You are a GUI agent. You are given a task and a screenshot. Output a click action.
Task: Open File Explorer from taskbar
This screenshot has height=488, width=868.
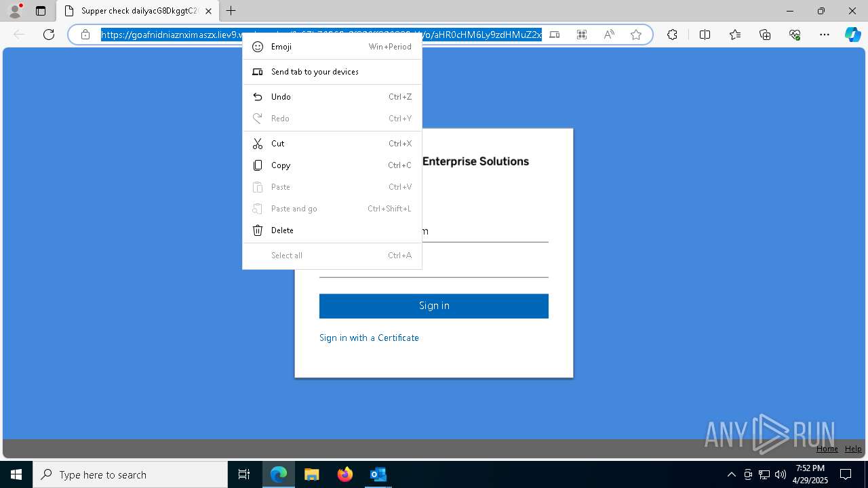tap(311, 474)
